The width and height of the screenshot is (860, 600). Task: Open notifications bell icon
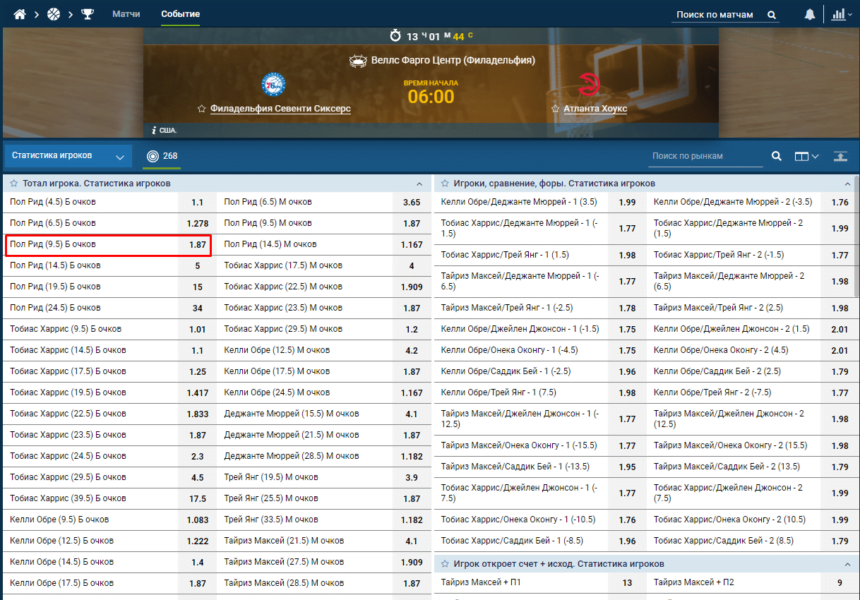(809, 15)
